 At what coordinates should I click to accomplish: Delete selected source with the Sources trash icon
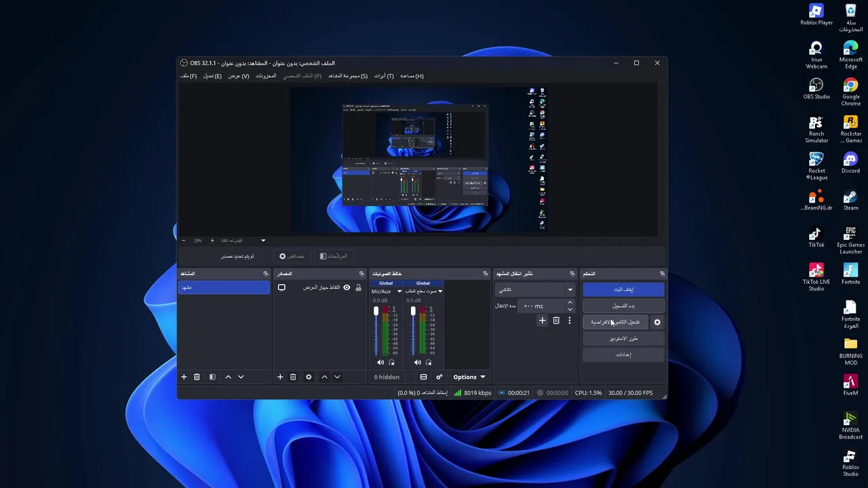pos(293,377)
